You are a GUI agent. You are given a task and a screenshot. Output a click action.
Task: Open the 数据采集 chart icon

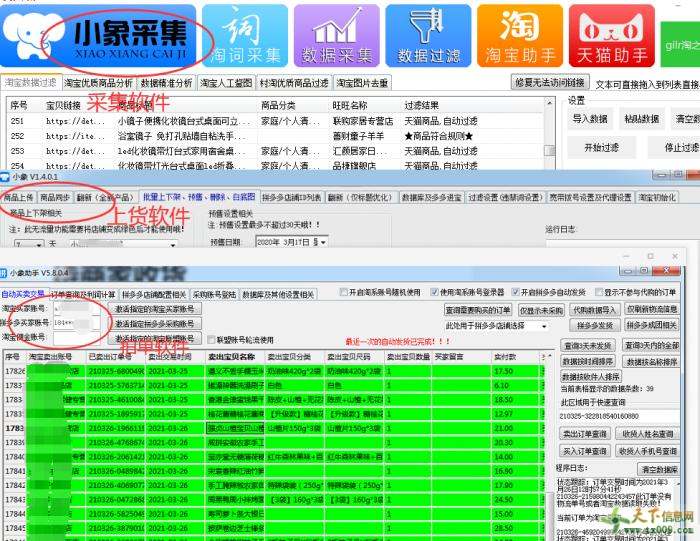click(337, 36)
